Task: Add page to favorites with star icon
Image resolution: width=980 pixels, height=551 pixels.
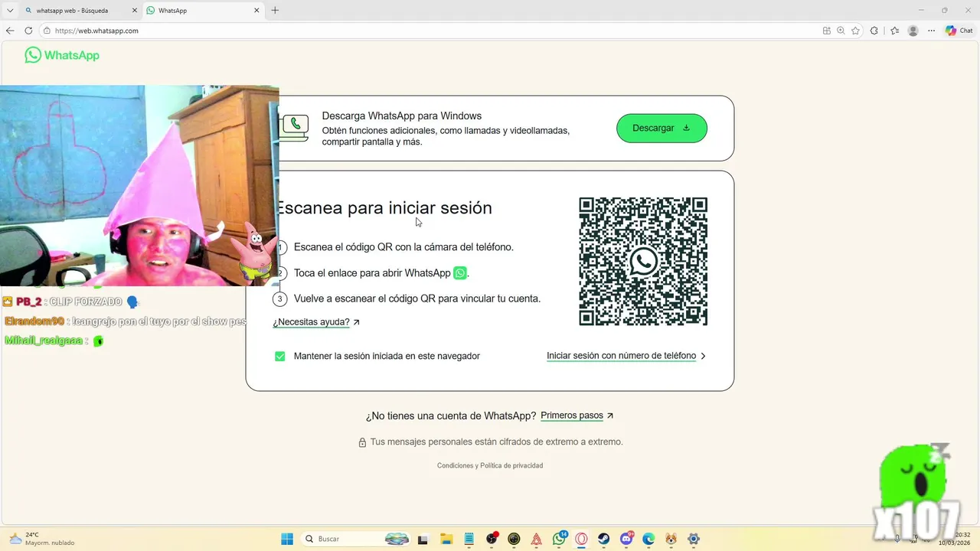Action: coord(855,31)
